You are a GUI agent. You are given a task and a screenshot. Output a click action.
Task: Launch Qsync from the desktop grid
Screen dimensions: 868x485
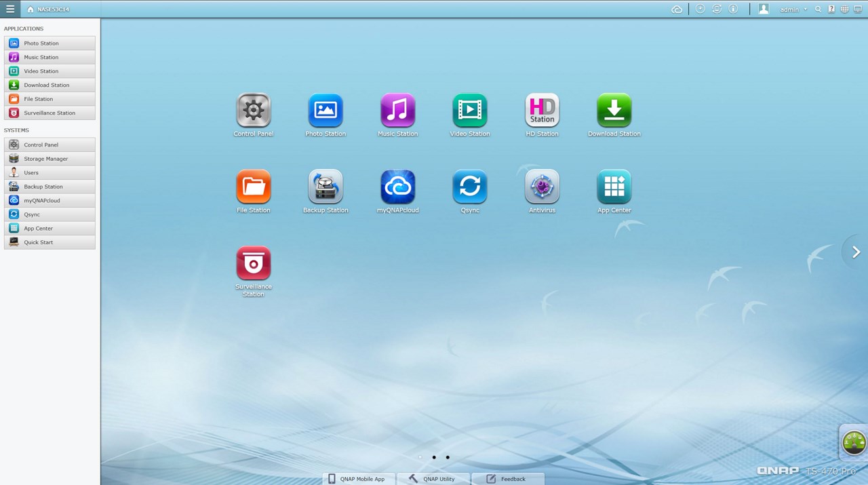click(470, 187)
